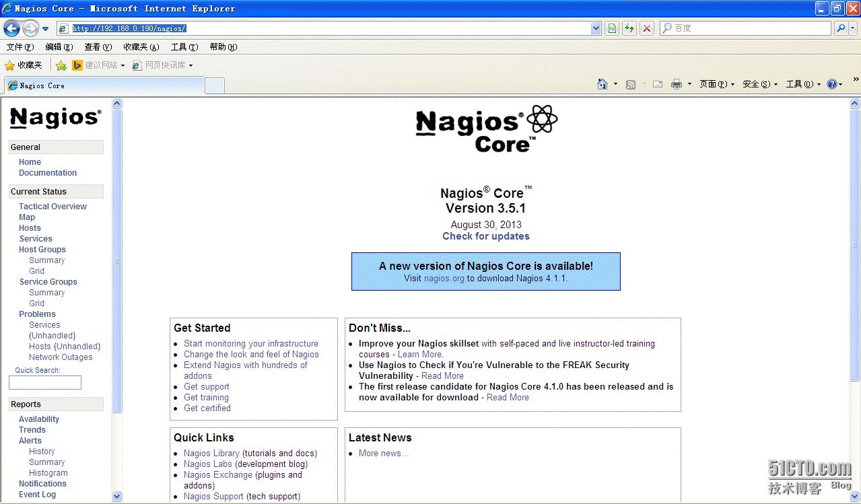Expand the Print dropdown arrow

(x=689, y=84)
